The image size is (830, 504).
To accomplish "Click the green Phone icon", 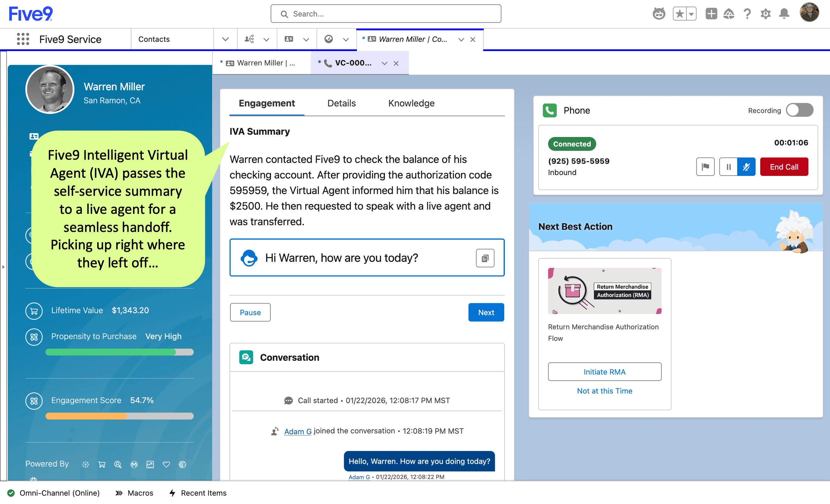I will coord(549,111).
